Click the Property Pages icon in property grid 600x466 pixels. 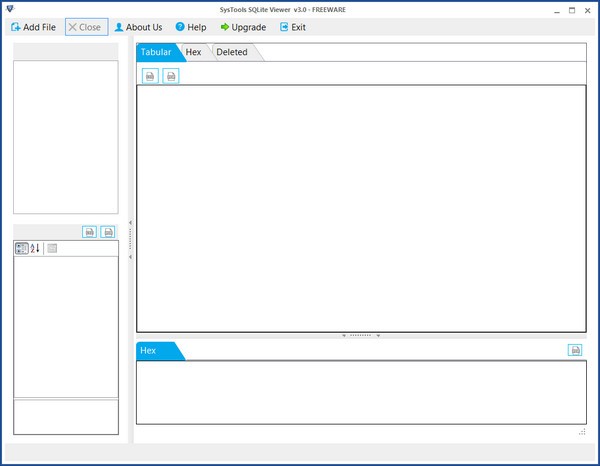coord(52,248)
